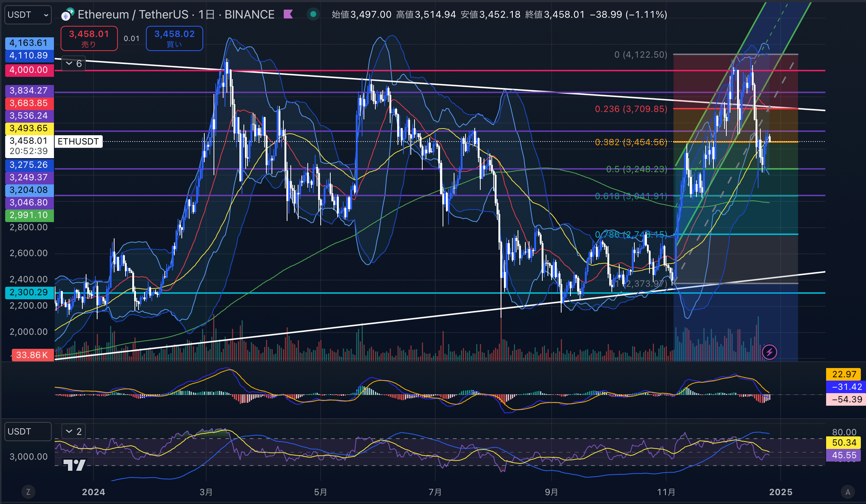Click the green market status dot
The width and height of the screenshot is (866, 504).
[313, 14]
